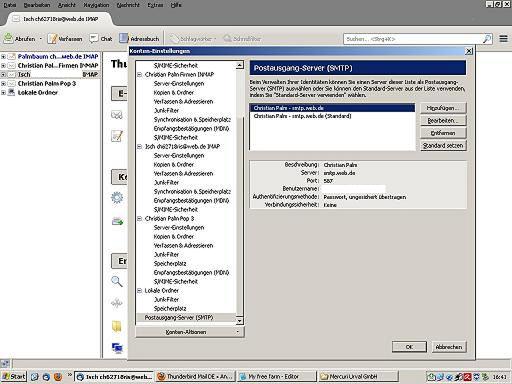Viewport: 512px width, 384px height.
Task: Expand Christian Pal...Firmen IMAP in folder pane
Action: tap(3, 66)
